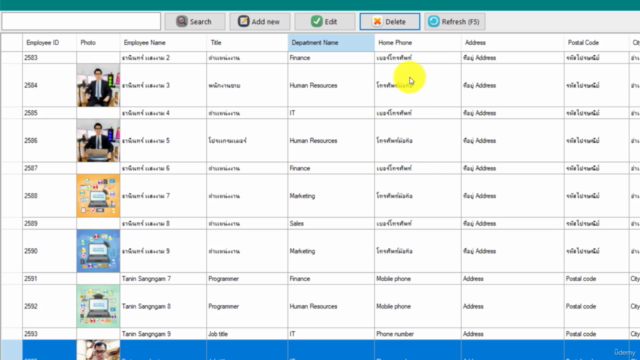Select blue laptop image in row 2590
This screenshot has height=360, width=640.
[98, 251]
